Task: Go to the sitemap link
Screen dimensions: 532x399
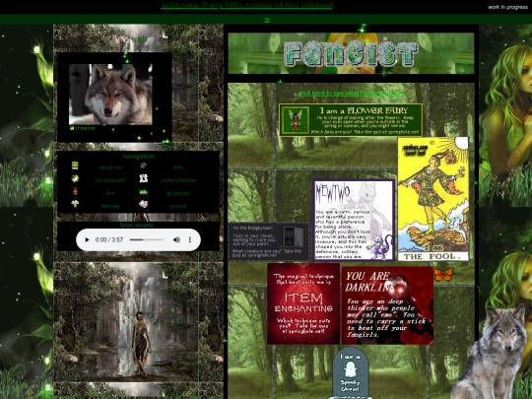Action: [110, 206]
